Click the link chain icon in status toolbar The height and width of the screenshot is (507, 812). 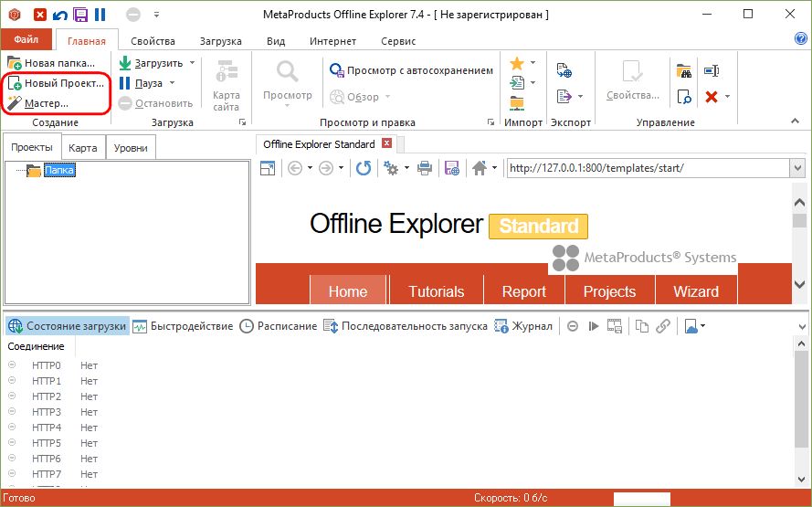pyautogui.click(x=663, y=326)
